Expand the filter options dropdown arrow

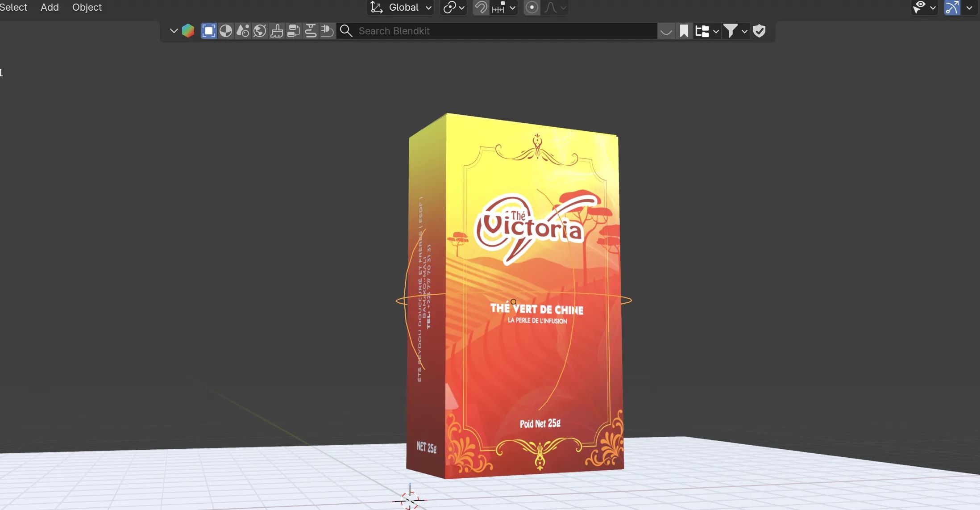[744, 31]
